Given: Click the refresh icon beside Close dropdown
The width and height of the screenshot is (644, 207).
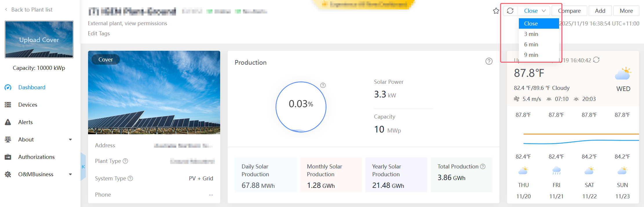Looking at the screenshot, I should click(x=510, y=11).
